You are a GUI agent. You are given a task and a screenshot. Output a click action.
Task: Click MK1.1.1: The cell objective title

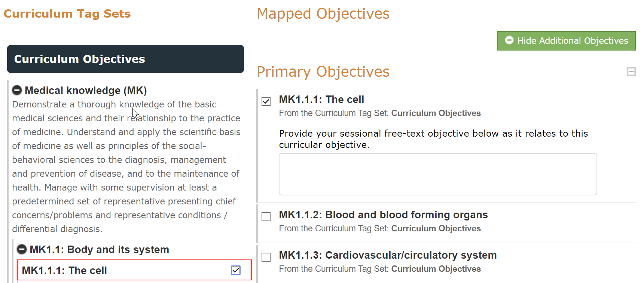pyautogui.click(x=321, y=99)
